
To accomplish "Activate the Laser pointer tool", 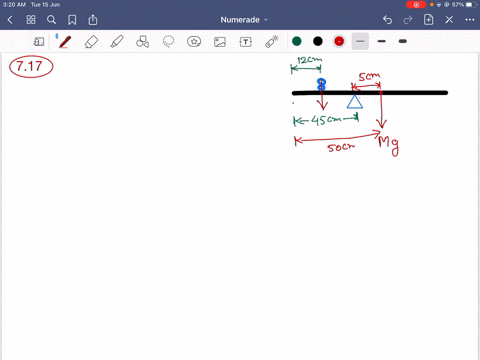I will click(x=272, y=42).
